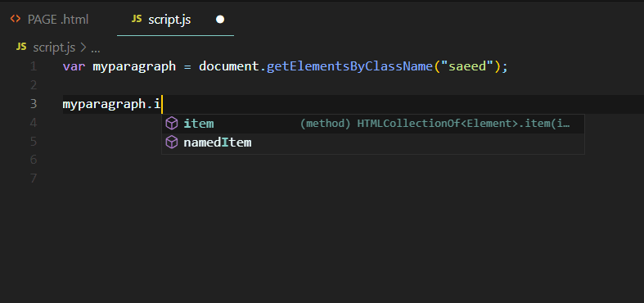This screenshot has width=644, height=303.
Task: Click line number 3 in gutter
Action: [x=34, y=104]
